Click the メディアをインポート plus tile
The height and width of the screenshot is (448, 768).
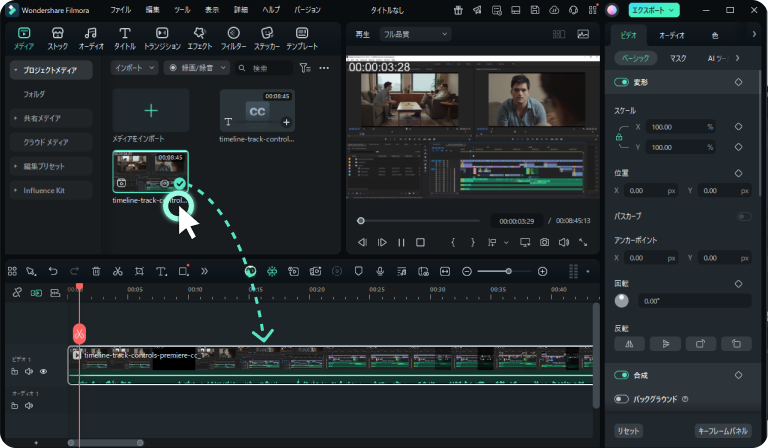[x=151, y=111]
